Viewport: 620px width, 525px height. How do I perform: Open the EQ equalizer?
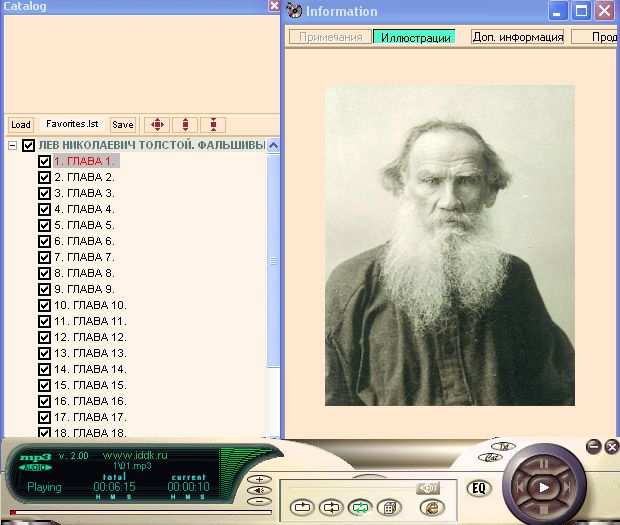(x=478, y=489)
